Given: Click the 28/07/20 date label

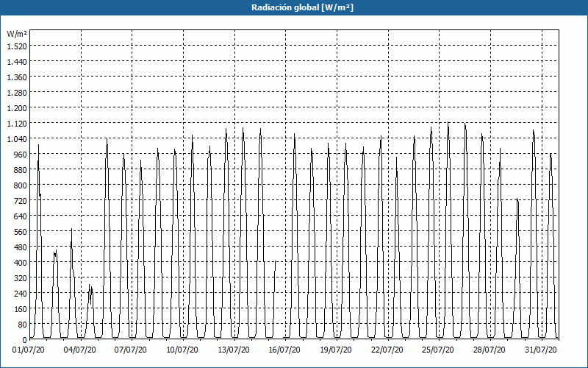Looking at the screenshot, I should (x=490, y=350).
